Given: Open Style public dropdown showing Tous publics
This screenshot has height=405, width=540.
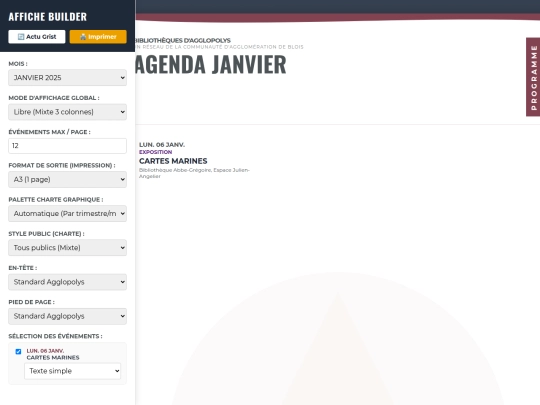Looking at the screenshot, I should point(68,248).
